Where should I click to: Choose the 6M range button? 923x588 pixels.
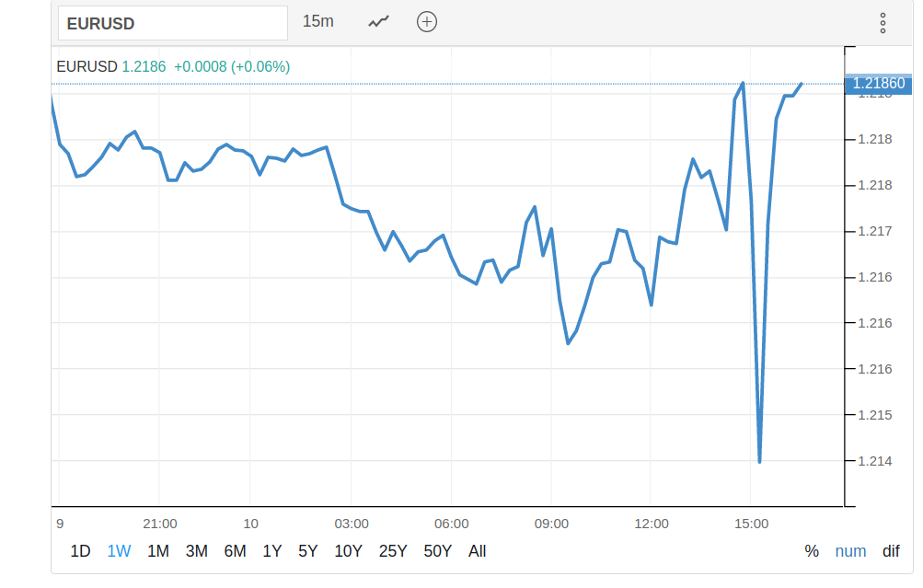(x=235, y=551)
